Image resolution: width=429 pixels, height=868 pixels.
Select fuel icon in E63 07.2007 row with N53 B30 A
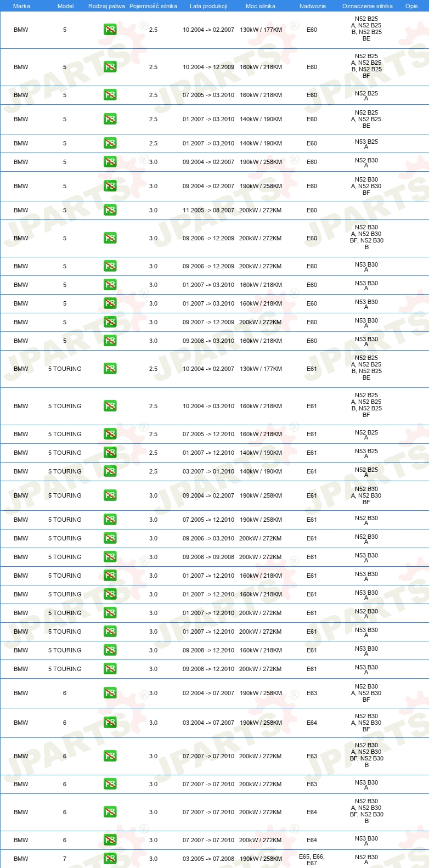point(110,784)
